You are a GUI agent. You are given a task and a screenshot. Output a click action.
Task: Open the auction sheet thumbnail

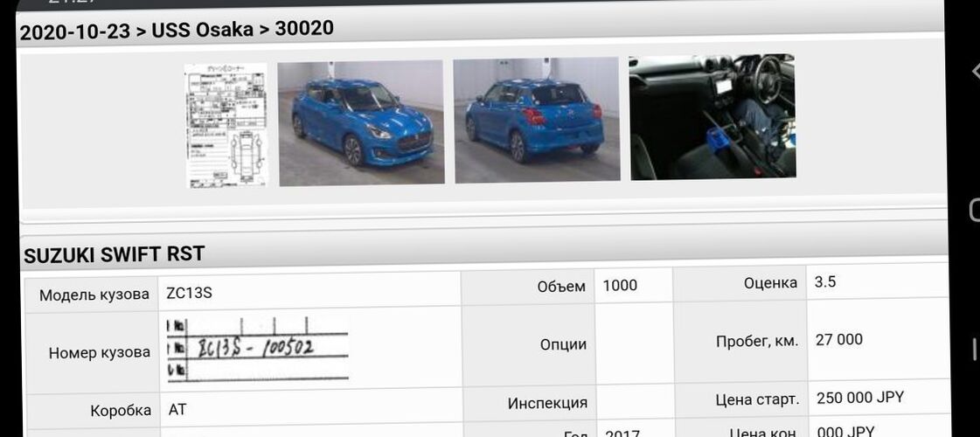click(226, 125)
